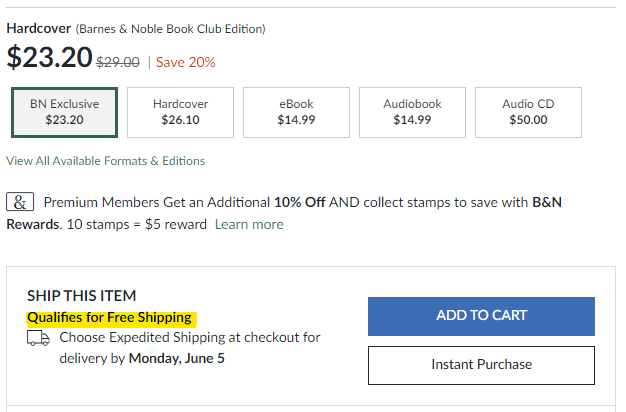
Task: Switch to the Audio CD $50.00 format
Action: click(528, 112)
